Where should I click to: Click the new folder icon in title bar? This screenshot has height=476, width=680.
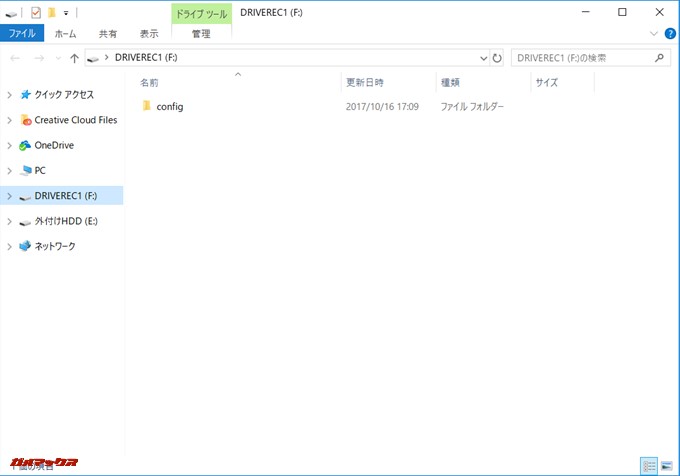click(x=51, y=12)
